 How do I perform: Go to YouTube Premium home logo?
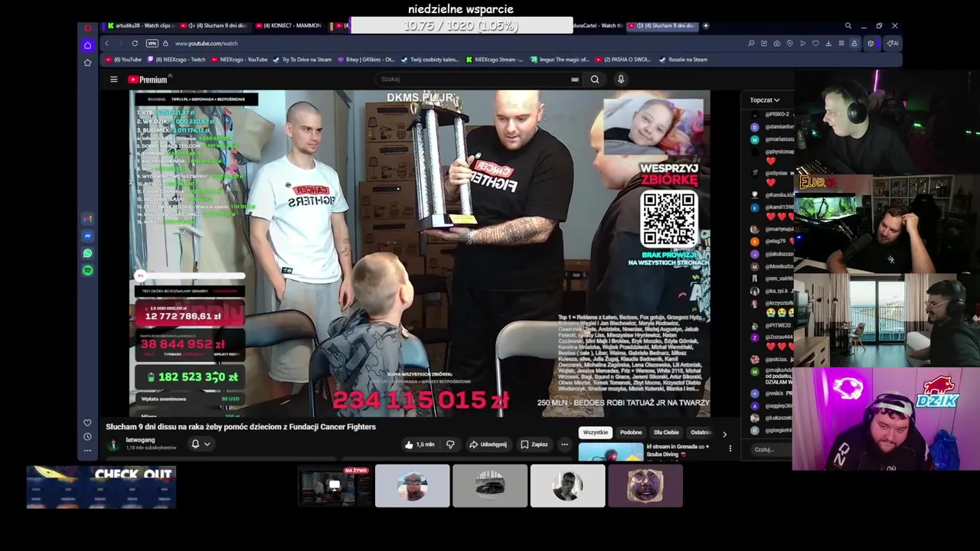[x=148, y=80]
